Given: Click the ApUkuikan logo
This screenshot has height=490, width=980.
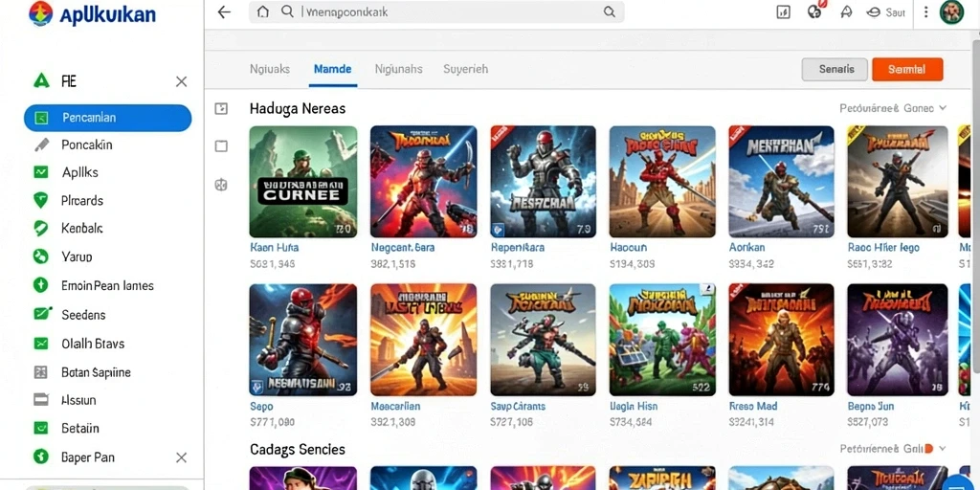Looking at the screenshot, I should [92, 13].
